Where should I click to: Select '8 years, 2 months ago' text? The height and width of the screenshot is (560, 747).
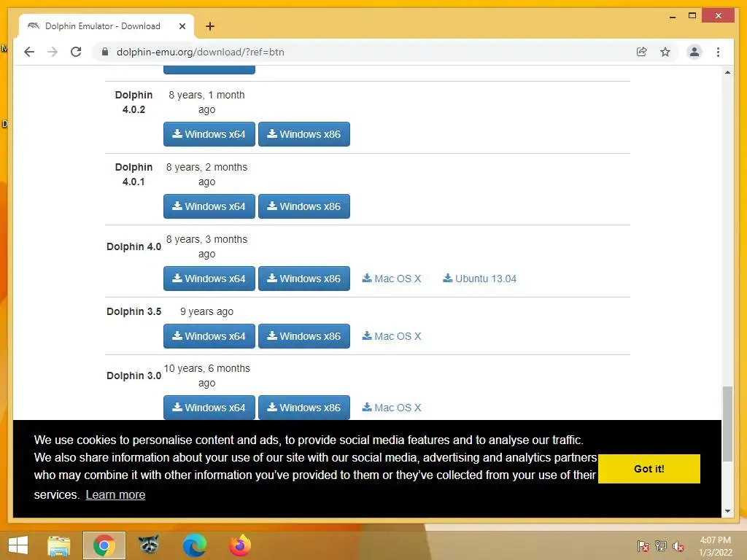click(x=206, y=174)
